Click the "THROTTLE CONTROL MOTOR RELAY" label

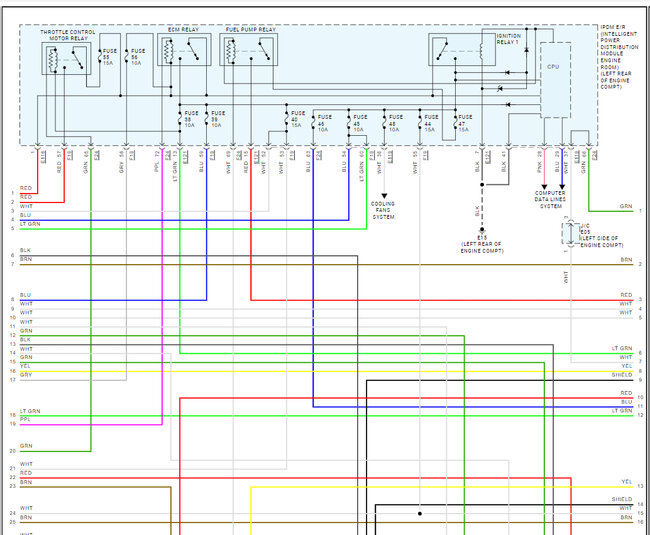coord(68,35)
